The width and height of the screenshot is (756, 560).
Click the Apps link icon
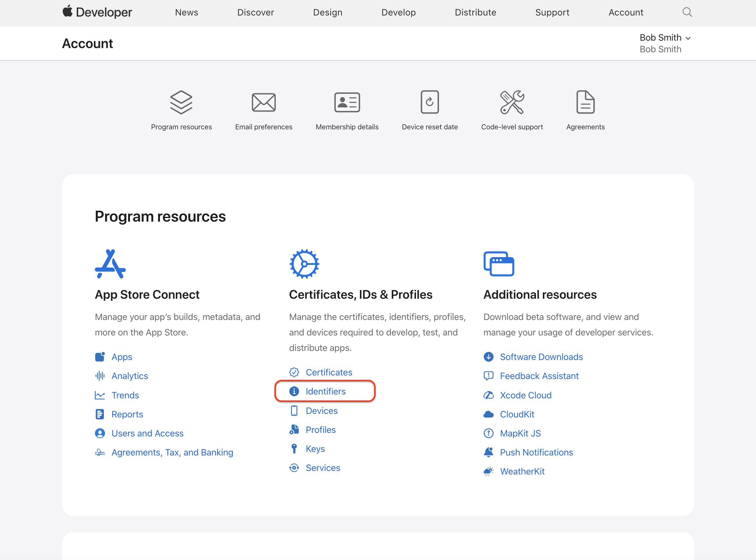(x=100, y=357)
